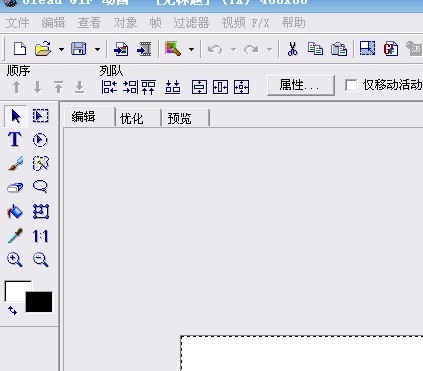The image size is (423, 371).
Task: Select the Lasso selection tool
Action: [x=40, y=187]
